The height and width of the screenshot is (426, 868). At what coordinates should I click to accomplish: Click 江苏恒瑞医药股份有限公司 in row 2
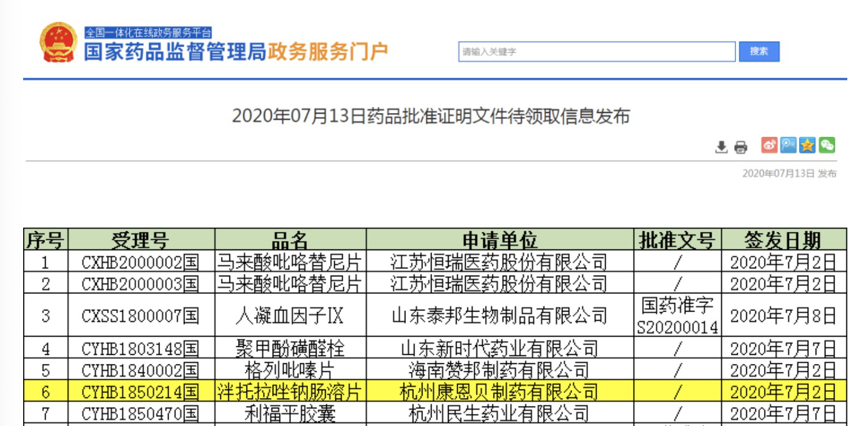[x=499, y=284]
